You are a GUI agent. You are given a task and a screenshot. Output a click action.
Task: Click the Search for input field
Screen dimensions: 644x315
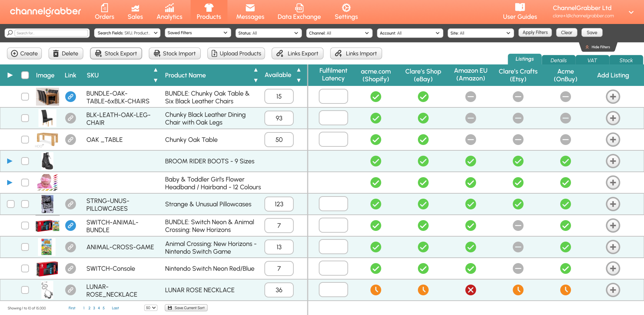click(x=52, y=33)
